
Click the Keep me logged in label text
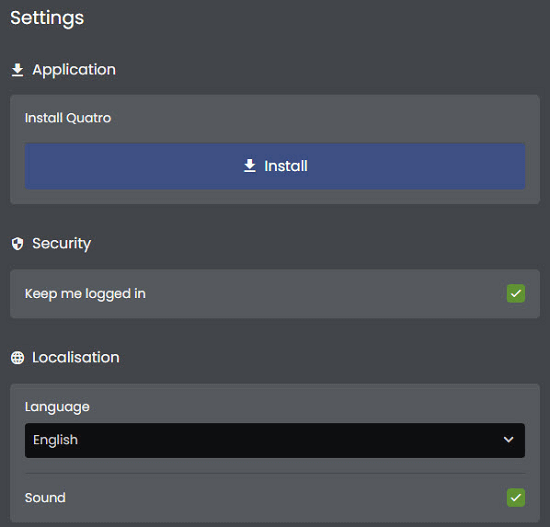[x=85, y=294]
